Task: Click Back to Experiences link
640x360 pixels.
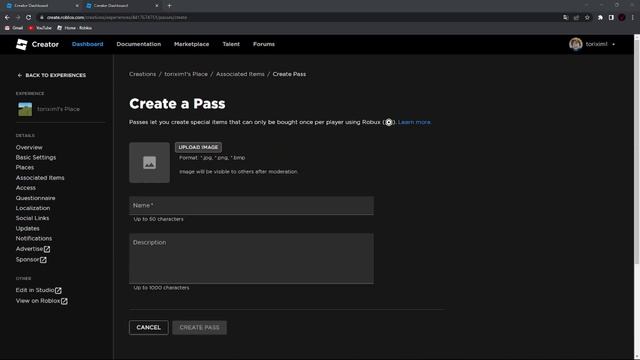Action: coord(51,76)
